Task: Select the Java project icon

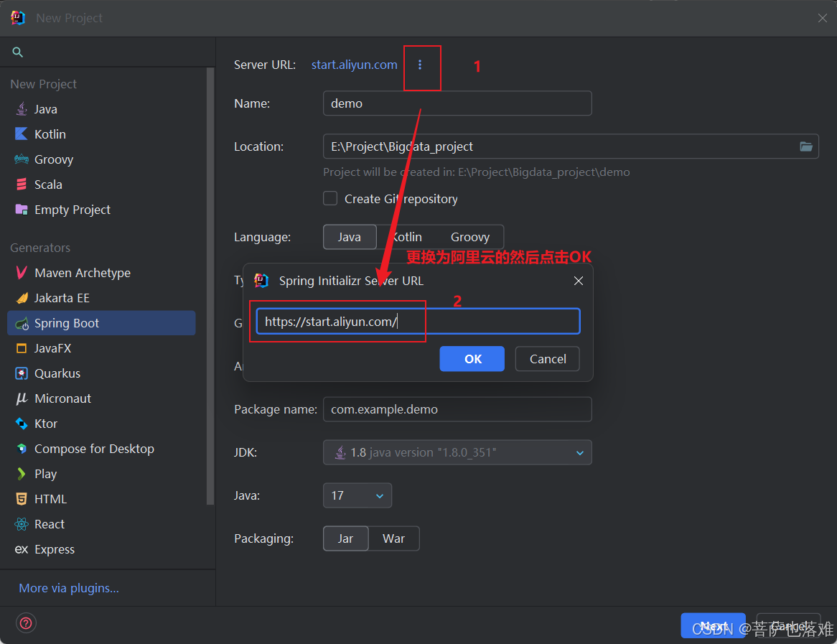Action: click(x=22, y=109)
